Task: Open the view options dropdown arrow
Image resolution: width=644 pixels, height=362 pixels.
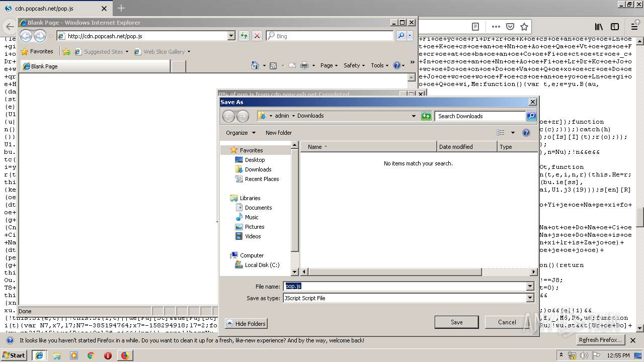Action: (x=513, y=133)
